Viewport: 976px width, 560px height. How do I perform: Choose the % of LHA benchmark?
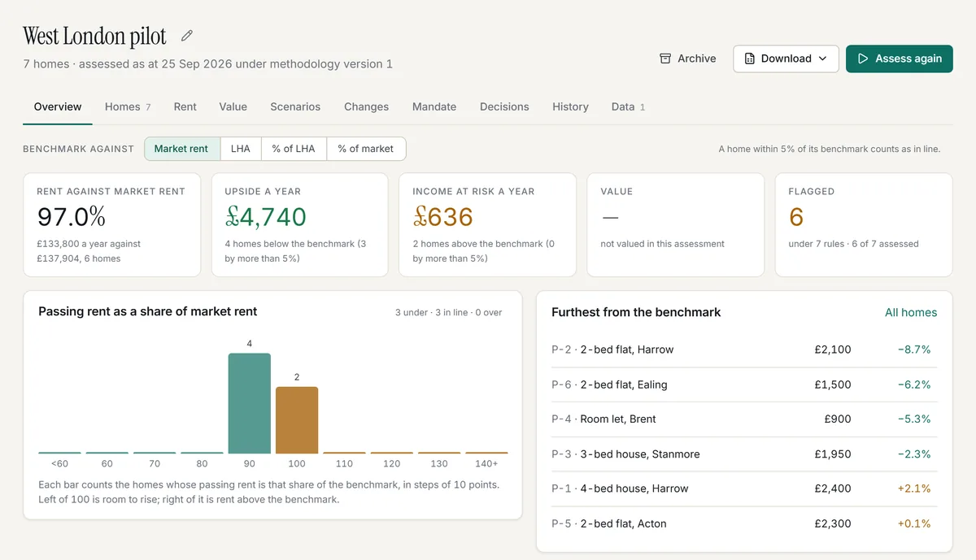tap(294, 149)
